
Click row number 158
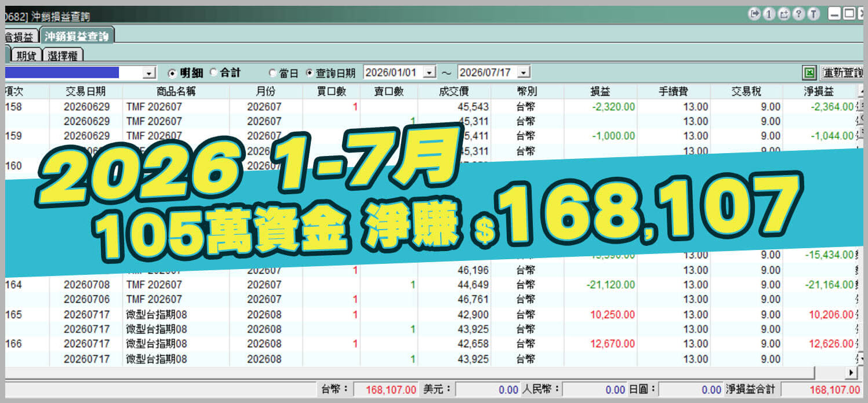[x=13, y=107]
